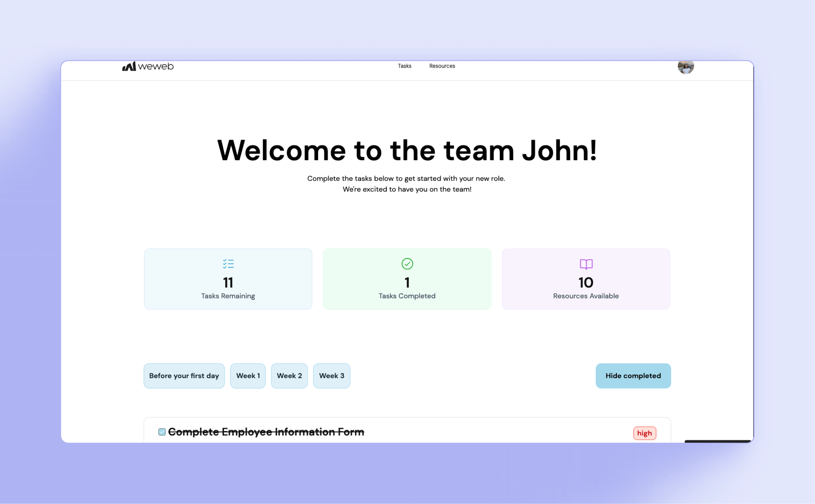Select the Week 1 filter
This screenshot has width=815, height=504.
248,376
